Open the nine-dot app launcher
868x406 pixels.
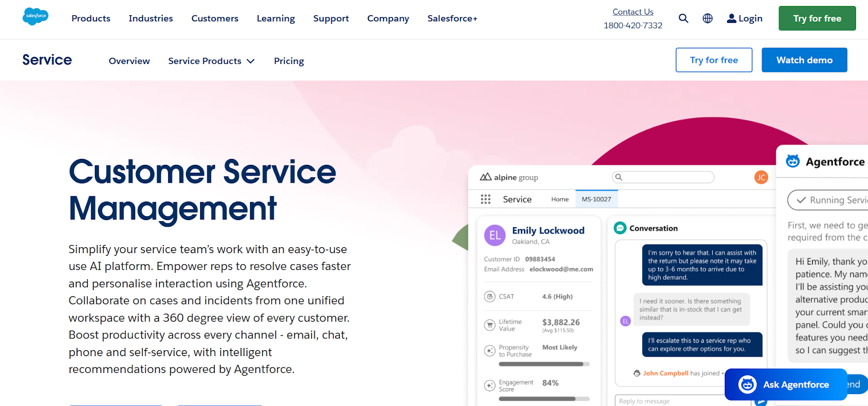coord(486,199)
